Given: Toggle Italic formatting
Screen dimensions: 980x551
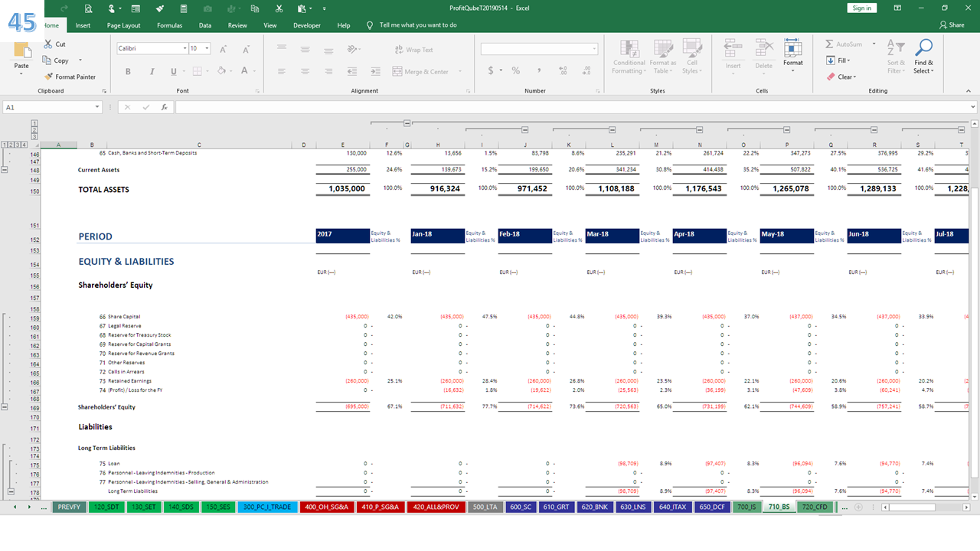Looking at the screenshot, I should point(151,71).
